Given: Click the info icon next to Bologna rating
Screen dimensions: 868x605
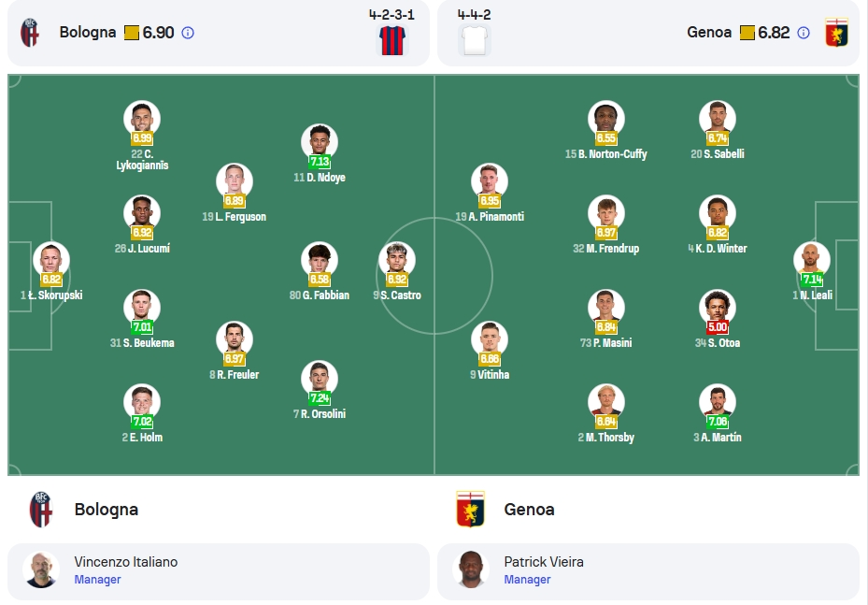Looking at the screenshot, I should (188, 33).
